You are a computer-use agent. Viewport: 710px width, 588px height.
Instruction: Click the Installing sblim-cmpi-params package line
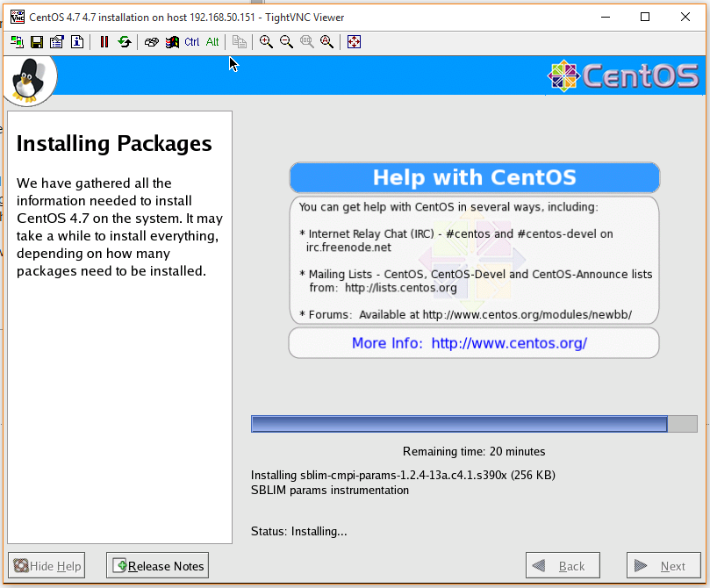(x=403, y=475)
